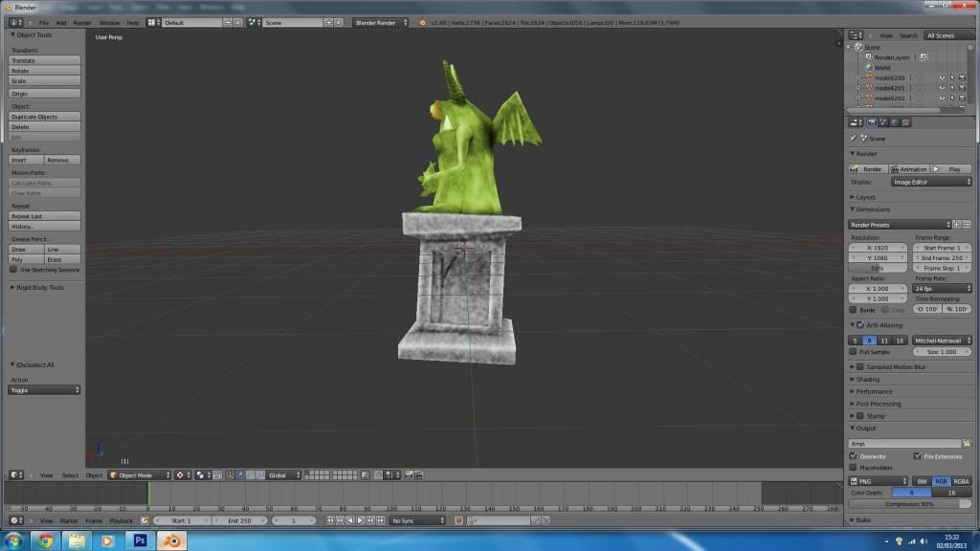Toggle the use preview range clock icon

coord(145,520)
